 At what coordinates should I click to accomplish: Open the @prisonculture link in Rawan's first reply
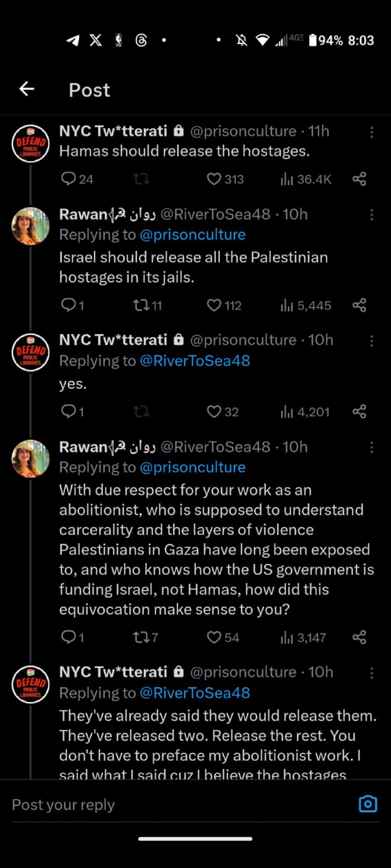(192, 235)
